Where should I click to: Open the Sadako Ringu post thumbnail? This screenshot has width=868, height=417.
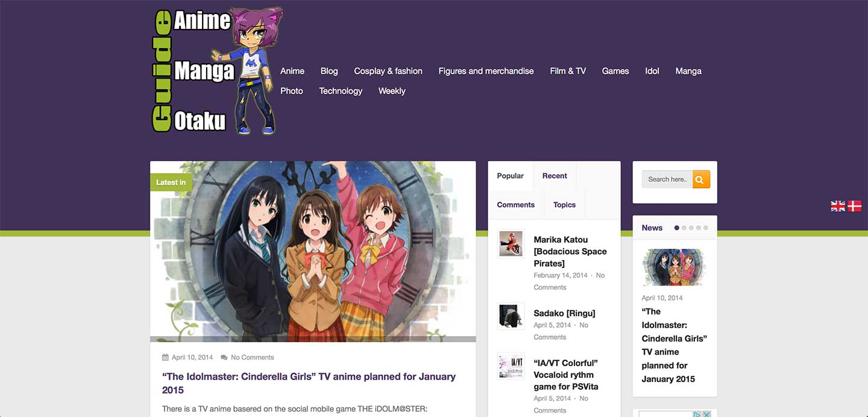point(511,316)
